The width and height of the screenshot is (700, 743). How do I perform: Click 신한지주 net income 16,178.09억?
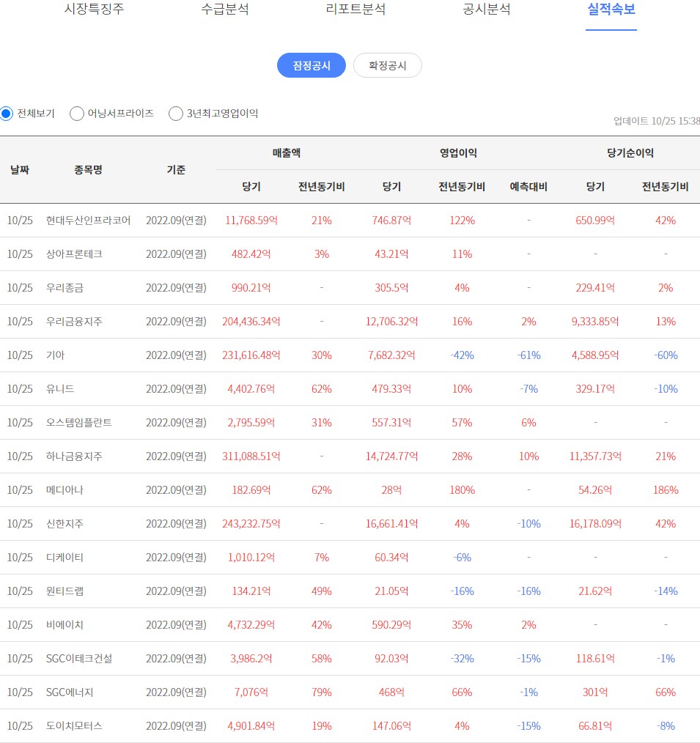pos(595,524)
